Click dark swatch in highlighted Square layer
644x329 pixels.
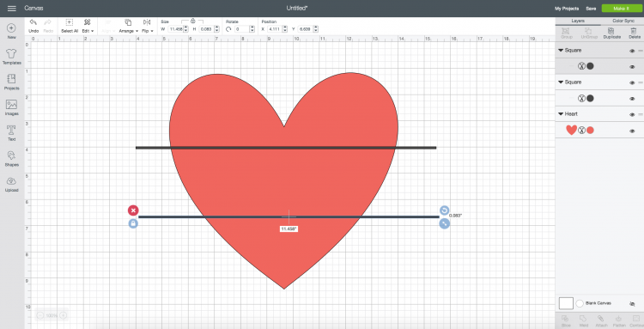point(590,66)
